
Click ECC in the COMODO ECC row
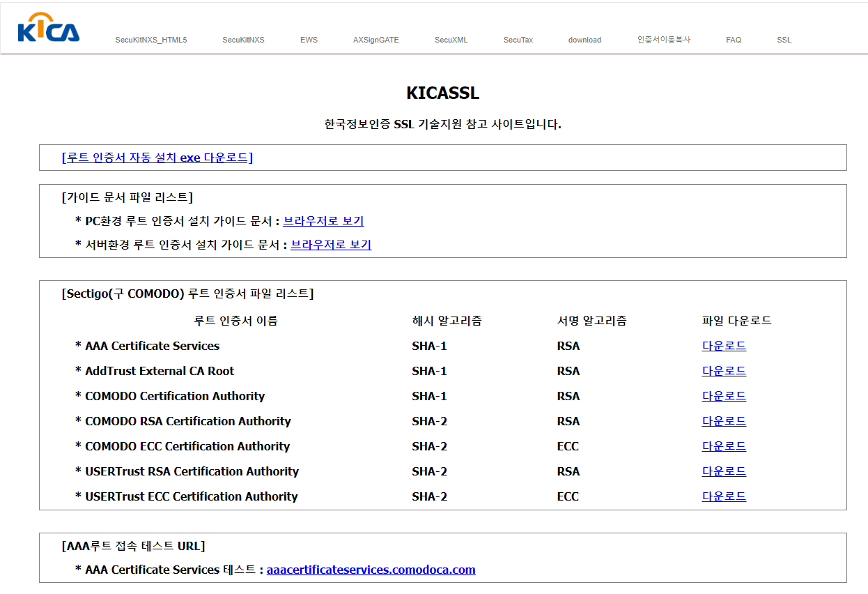click(x=568, y=446)
